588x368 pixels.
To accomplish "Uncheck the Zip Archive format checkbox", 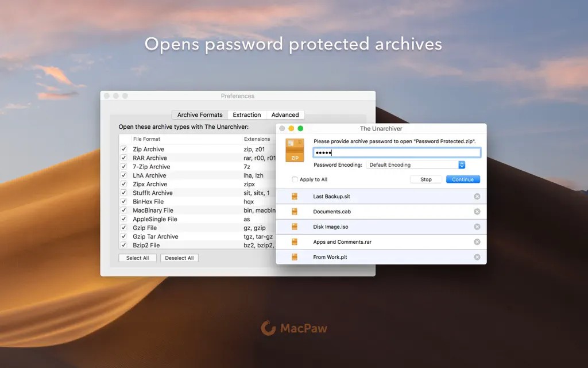I will point(123,149).
